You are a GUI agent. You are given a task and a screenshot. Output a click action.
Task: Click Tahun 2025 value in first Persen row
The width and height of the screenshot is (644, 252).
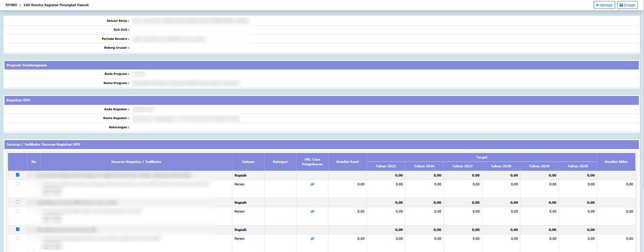pyautogui.click(x=399, y=184)
